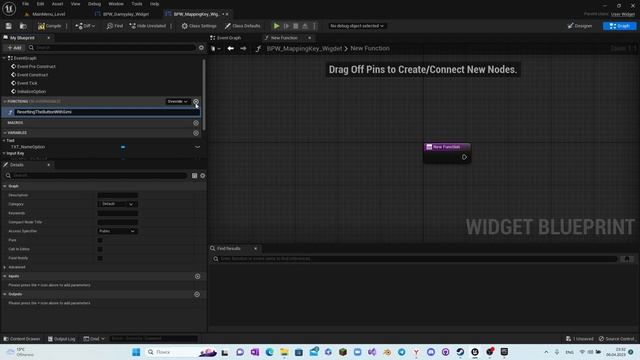Open the Asset menu
This screenshot has width=640, height=360.
tap(58, 4)
